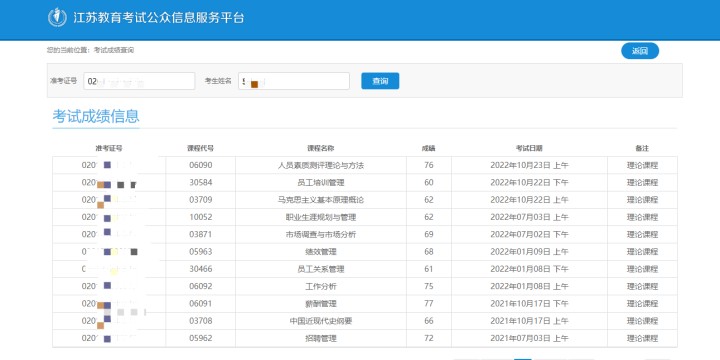The height and width of the screenshot is (360, 720).
Task: Click the date 2022年01月09日 上午
Action: 529,252
